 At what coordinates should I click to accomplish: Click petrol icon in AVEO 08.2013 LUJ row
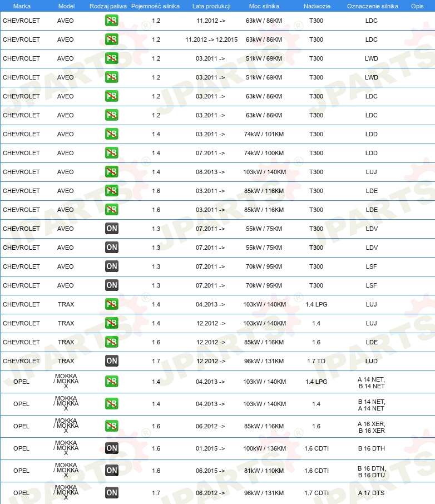112,172
